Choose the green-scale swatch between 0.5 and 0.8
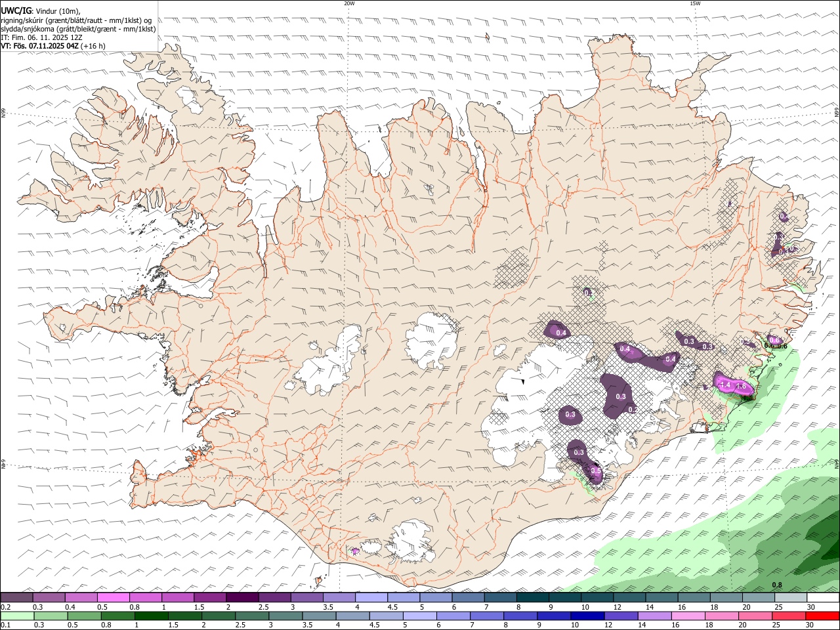Screen dimensions: 840x630 click(84, 616)
